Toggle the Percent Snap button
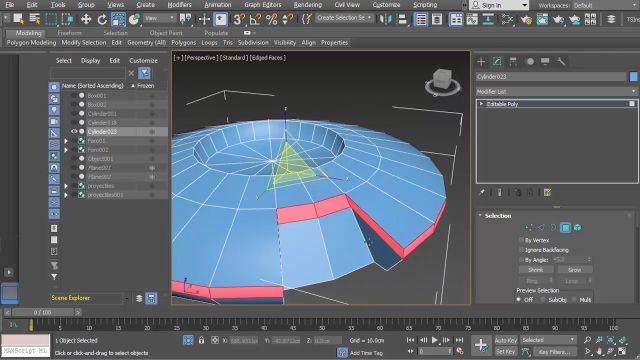640x360 pixels. [271, 19]
